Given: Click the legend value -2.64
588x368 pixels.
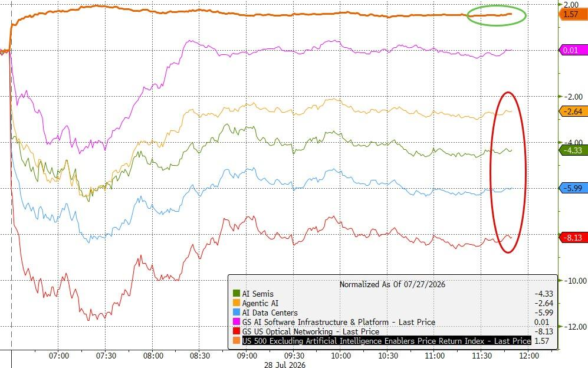Looking at the screenshot, I should (544, 303).
